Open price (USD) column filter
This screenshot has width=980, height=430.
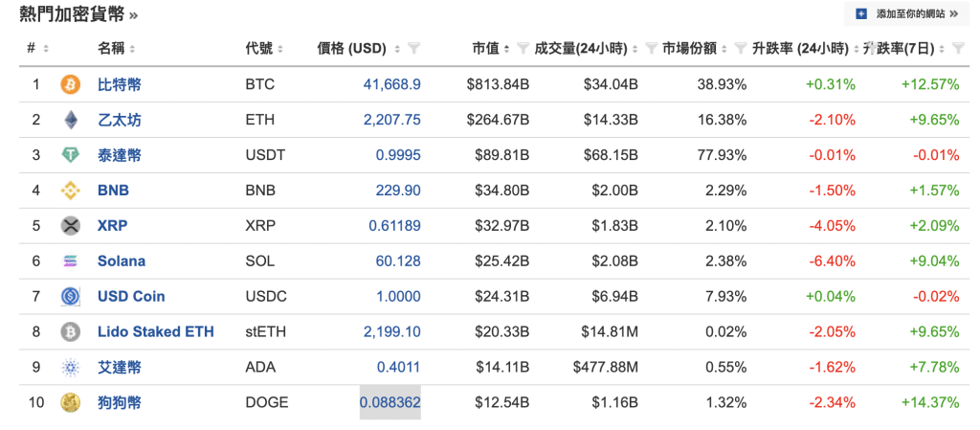pyautogui.click(x=413, y=48)
